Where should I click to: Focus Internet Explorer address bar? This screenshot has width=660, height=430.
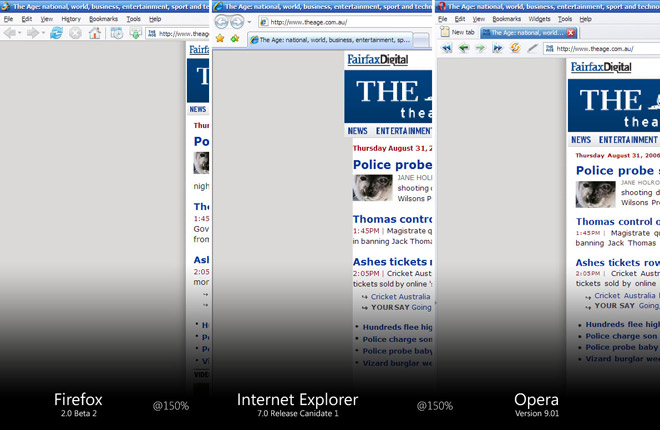[345, 22]
